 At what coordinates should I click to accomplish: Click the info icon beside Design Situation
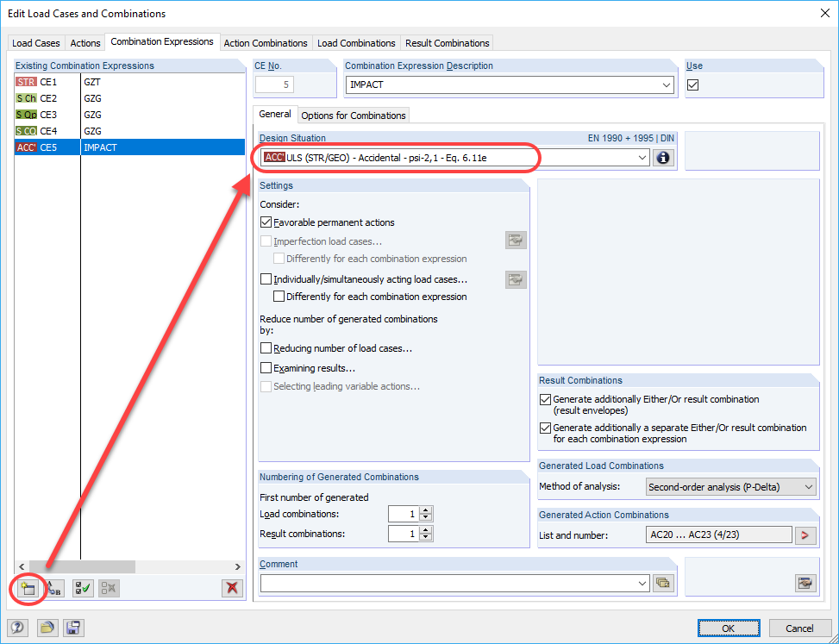[x=663, y=157]
